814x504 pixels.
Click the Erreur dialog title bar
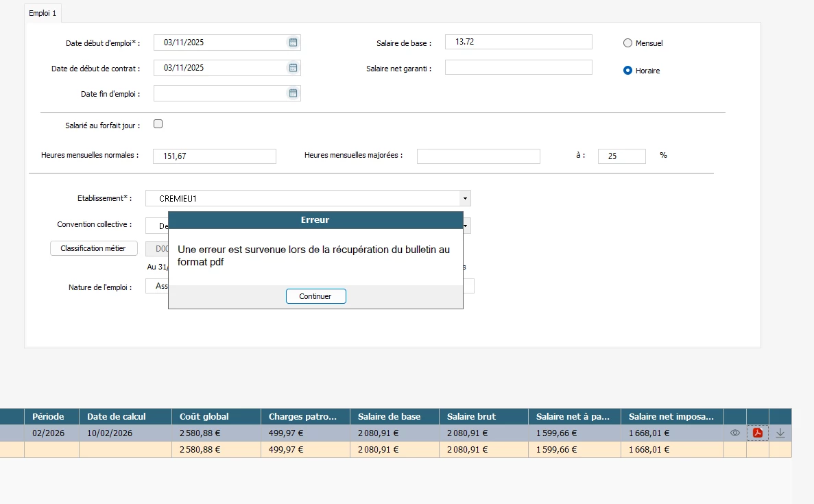(x=315, y=220)
